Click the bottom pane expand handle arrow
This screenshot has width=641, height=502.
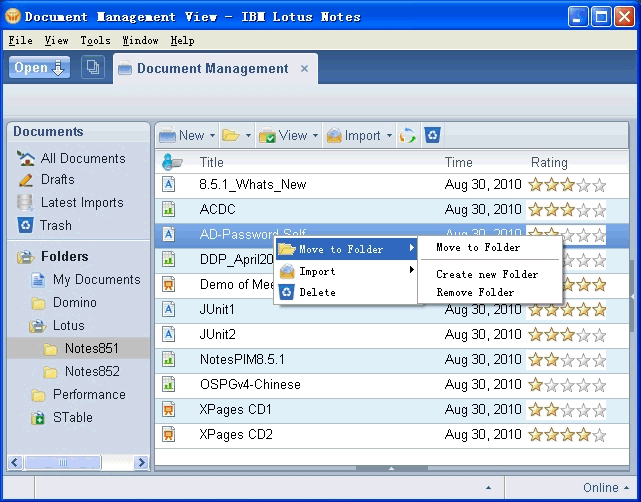click(392, 468)
